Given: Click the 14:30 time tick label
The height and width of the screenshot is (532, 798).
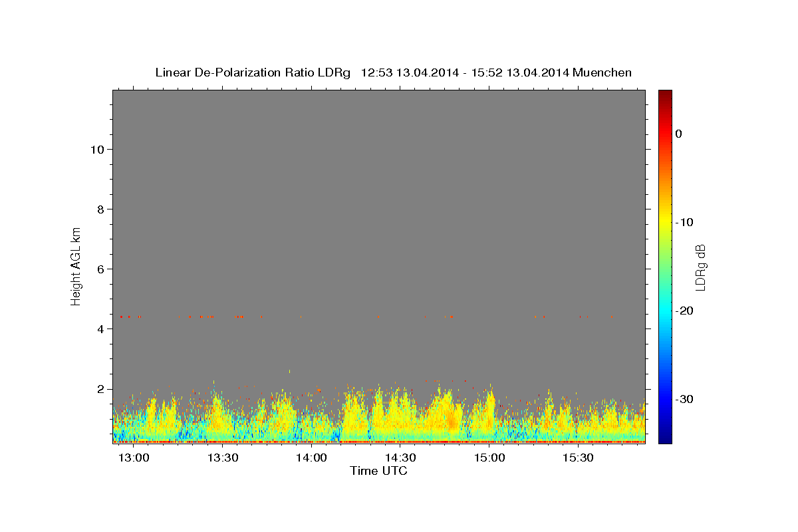Looking at the screenshot, I should tap(400, 458).
